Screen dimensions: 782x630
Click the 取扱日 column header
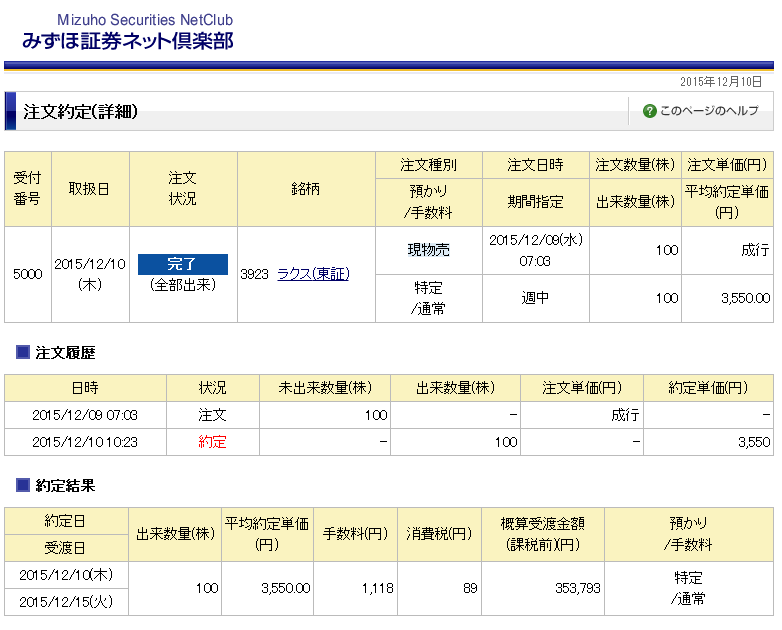pyautogui.click(x=89, y=189)
